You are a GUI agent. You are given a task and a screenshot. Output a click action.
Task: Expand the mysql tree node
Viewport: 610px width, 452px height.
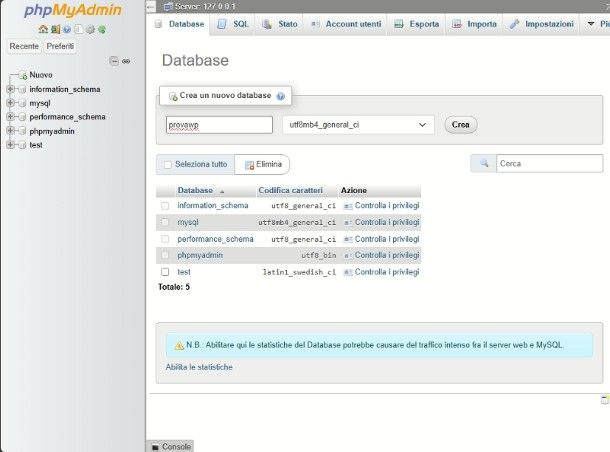(11, 103)
